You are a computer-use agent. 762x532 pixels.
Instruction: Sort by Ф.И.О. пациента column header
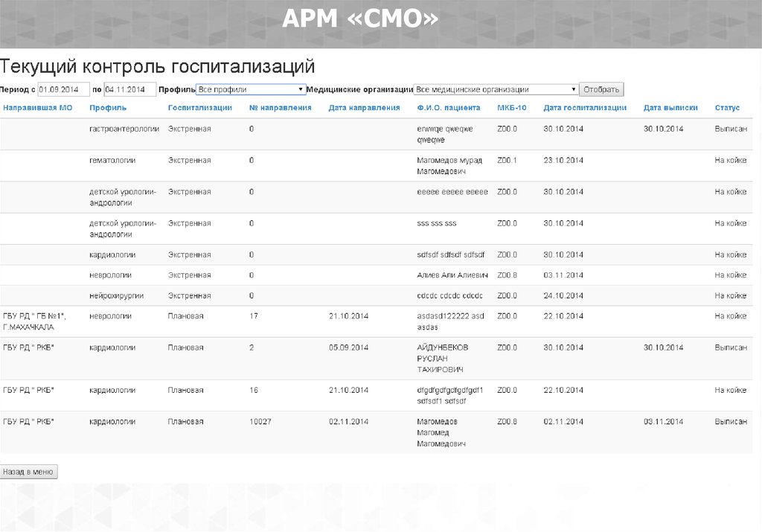[x=449, y=108]
